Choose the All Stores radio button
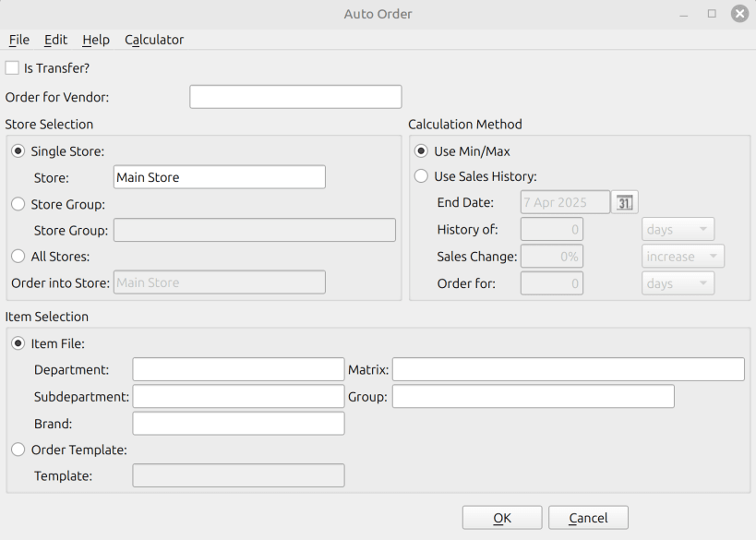This screenshot has height=540, width=756. pyautogui.click(x=18, y=257)
